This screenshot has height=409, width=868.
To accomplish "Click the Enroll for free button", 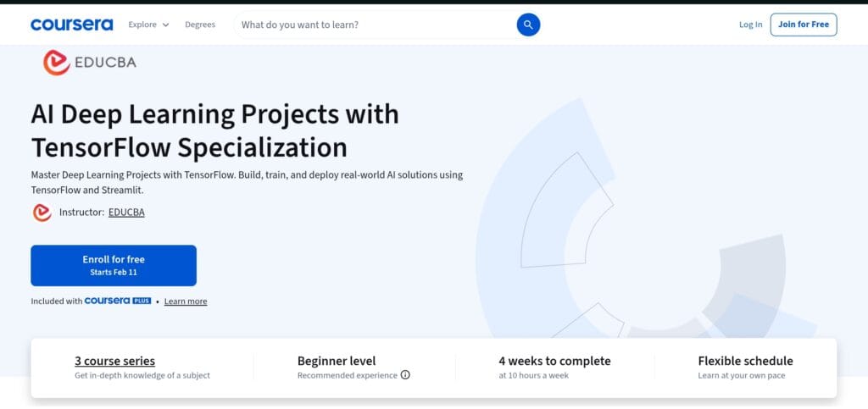I will (114, 265).
